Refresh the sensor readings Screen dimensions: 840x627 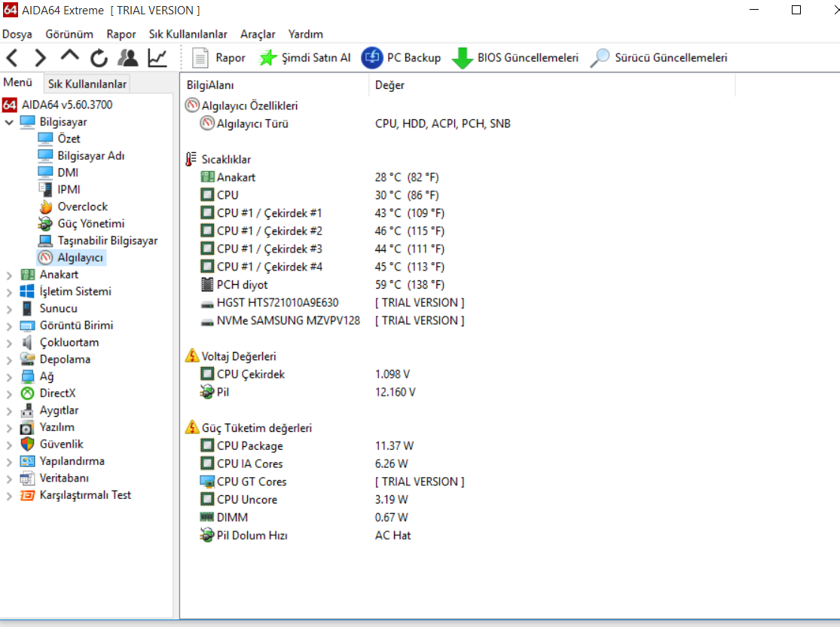(x=99, y=57)
